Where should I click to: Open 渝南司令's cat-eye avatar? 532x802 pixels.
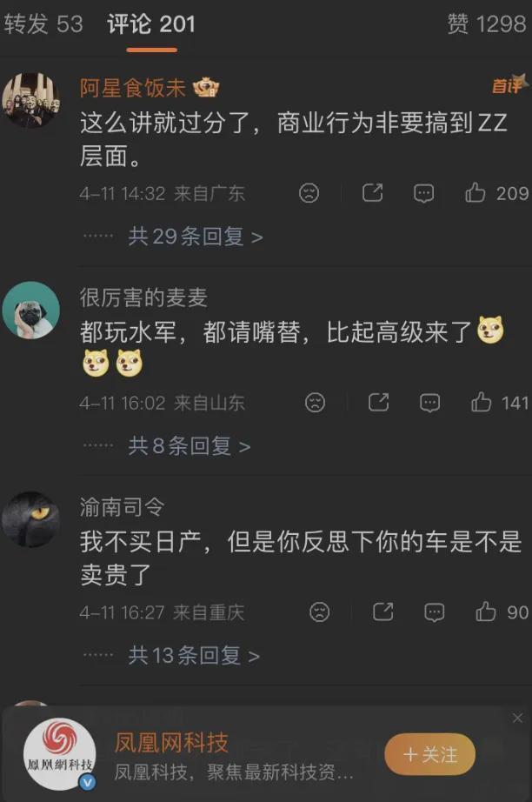tap(30, 519)
